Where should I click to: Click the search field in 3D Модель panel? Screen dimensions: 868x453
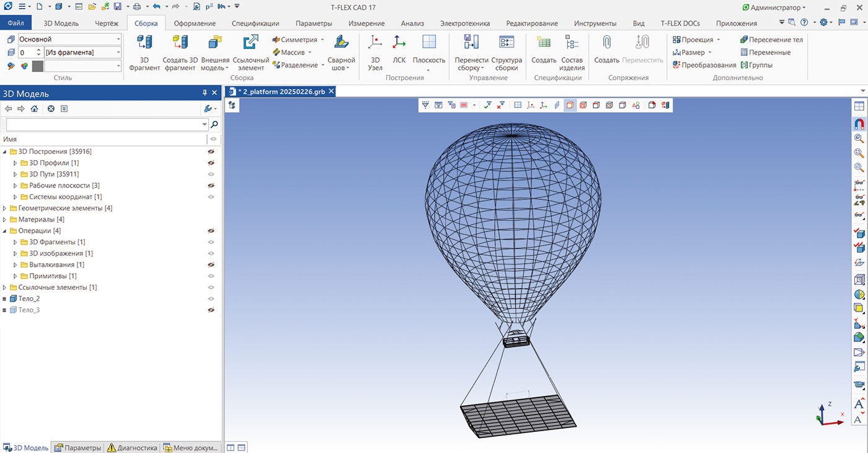103,125
